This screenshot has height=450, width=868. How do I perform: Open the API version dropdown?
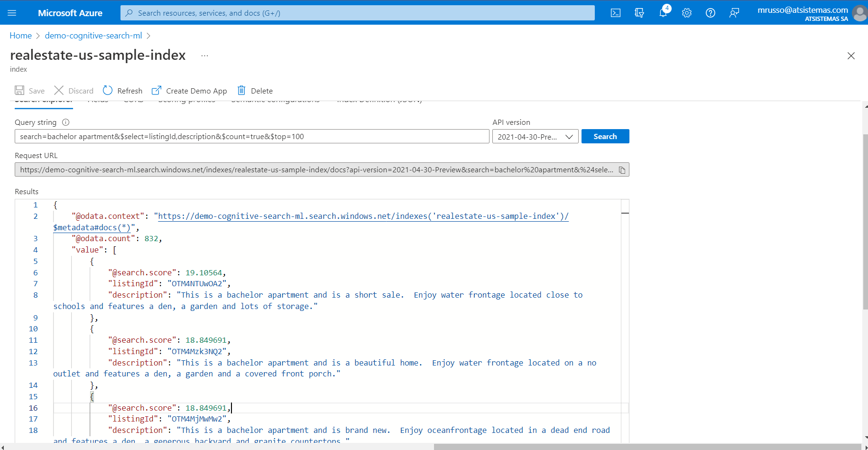tap(535, 137)
